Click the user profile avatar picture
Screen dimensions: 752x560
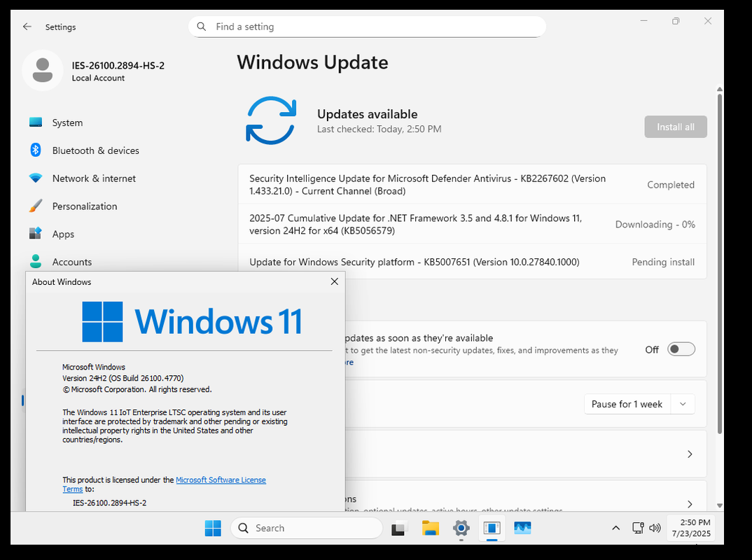[x=43, y=71]
